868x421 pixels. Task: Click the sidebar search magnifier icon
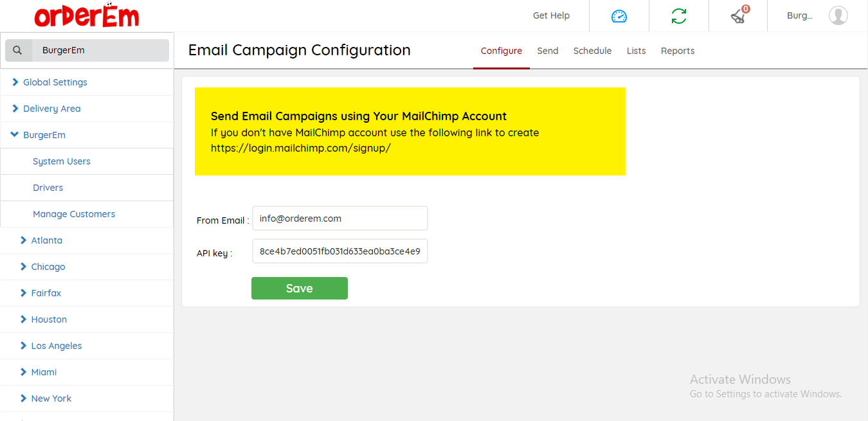(x=18, y=50)
